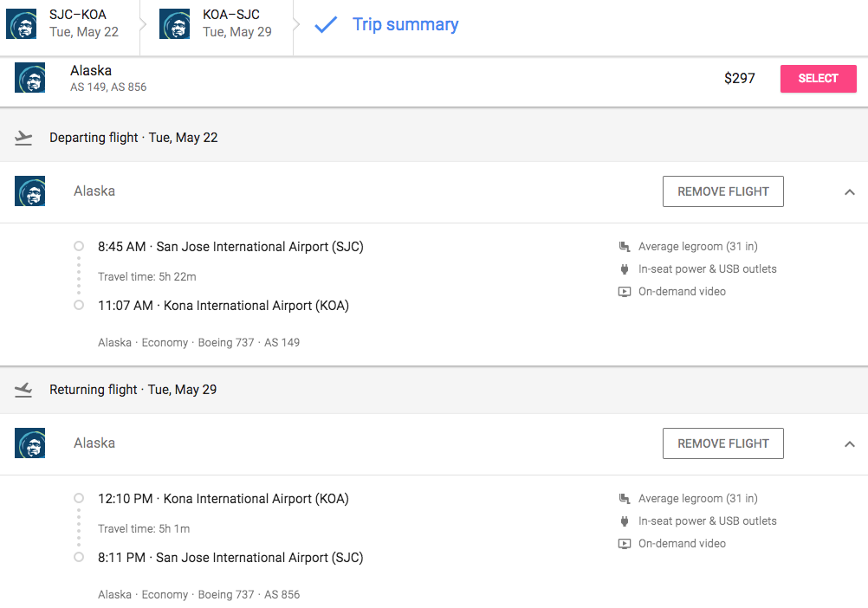Click the 8:45 AM departure stop circle

point(79,247)
